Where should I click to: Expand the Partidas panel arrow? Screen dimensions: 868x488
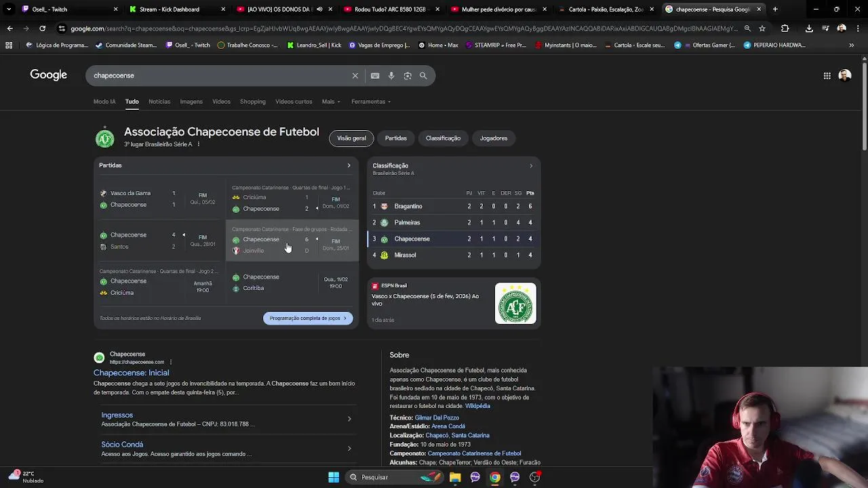pos(349,165)
